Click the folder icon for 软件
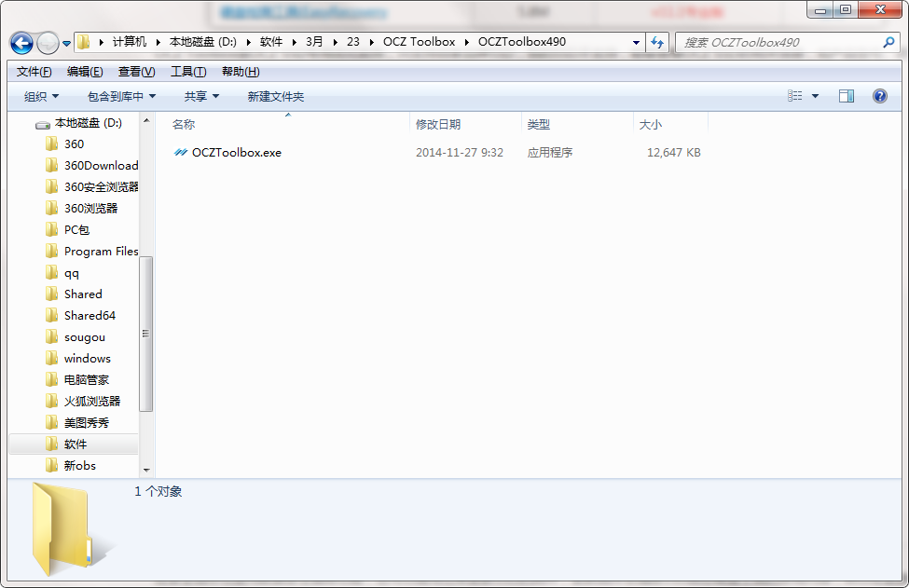 51,444
